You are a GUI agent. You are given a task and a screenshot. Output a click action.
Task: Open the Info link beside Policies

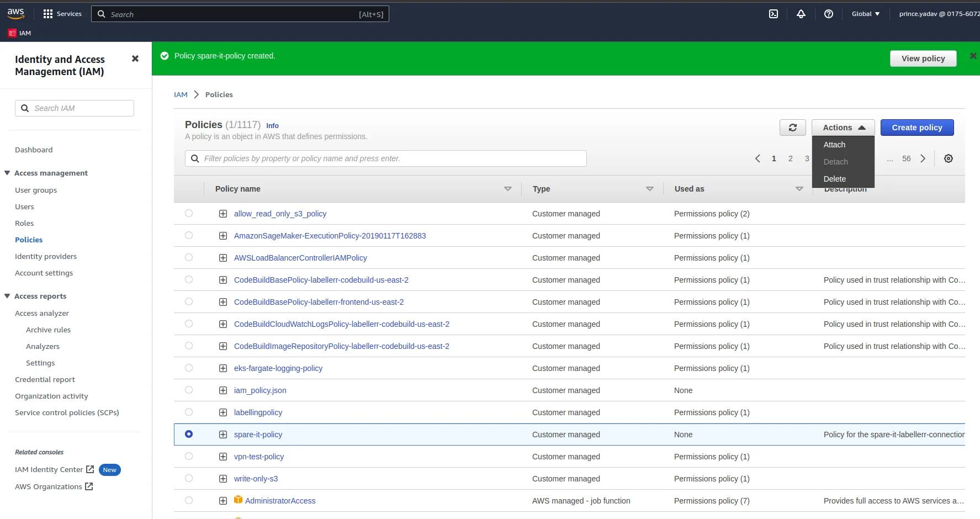(272, 126)
